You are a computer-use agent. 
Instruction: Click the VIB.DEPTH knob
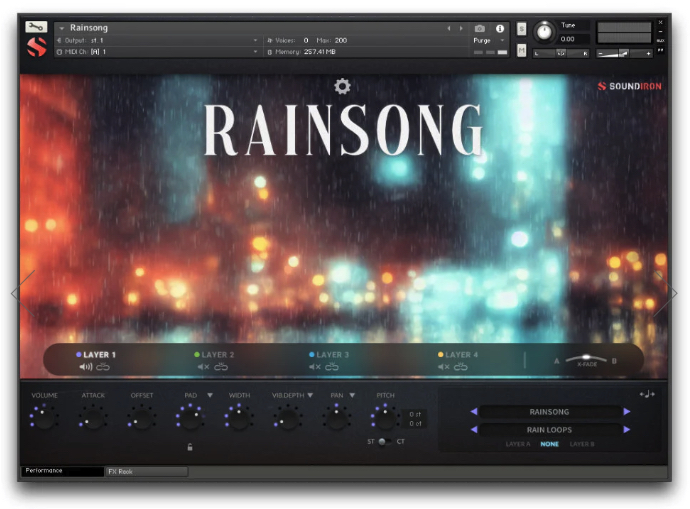tap(288, 417)
